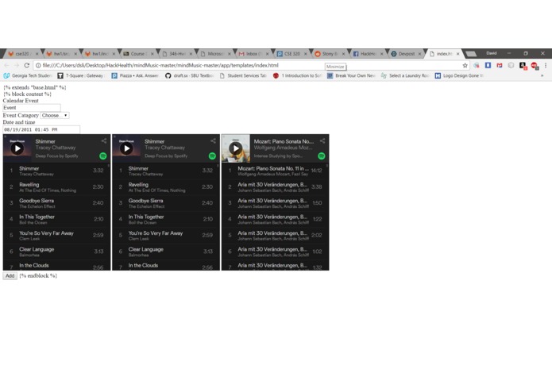Select Clear Language in the leftmost player

pos(56,252)
